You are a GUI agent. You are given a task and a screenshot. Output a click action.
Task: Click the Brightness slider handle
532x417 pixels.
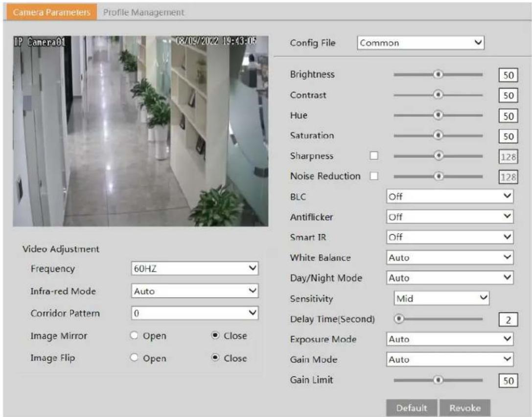click(438, 74)
